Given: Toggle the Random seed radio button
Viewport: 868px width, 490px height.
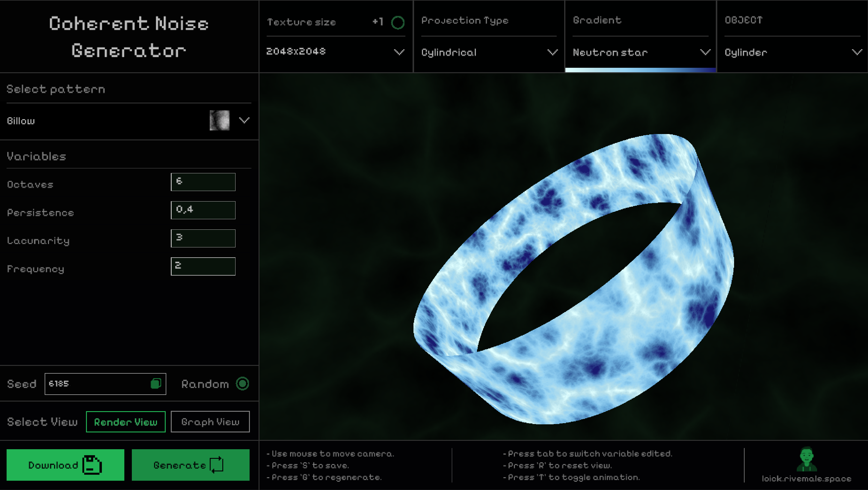Looking at the screenshot, I should [242, 384].
